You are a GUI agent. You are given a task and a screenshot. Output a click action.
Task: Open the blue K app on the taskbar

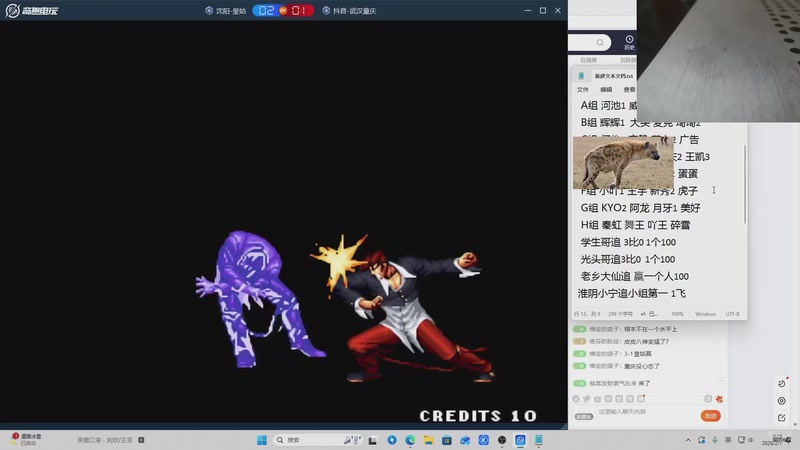[x=484, y=440]
